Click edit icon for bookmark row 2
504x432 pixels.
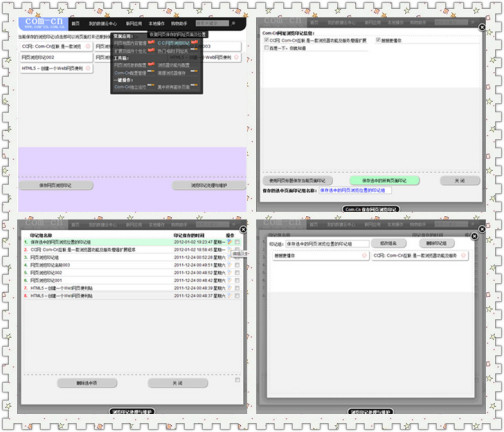pyautogui.click(x=230, y=250)
